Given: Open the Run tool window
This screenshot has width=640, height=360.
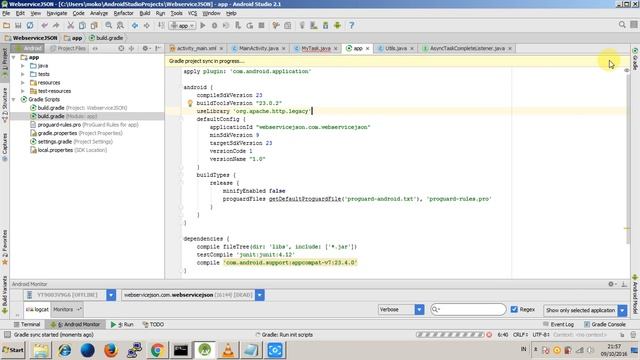Looking at the screenshot, I should [x=122, y=324].
